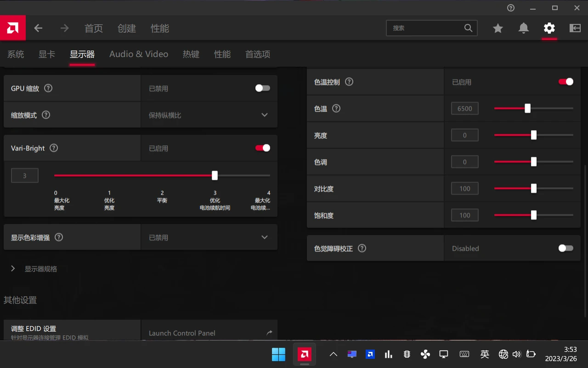Click the 亮度 value field
The width and height of the screenshot is (588, 368).
tap(465, 135)
